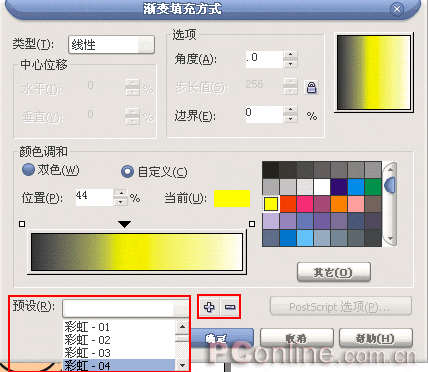Click the 帮助(H) help button
This screenshot has width=428, height=372.
(x=376, y=339)
